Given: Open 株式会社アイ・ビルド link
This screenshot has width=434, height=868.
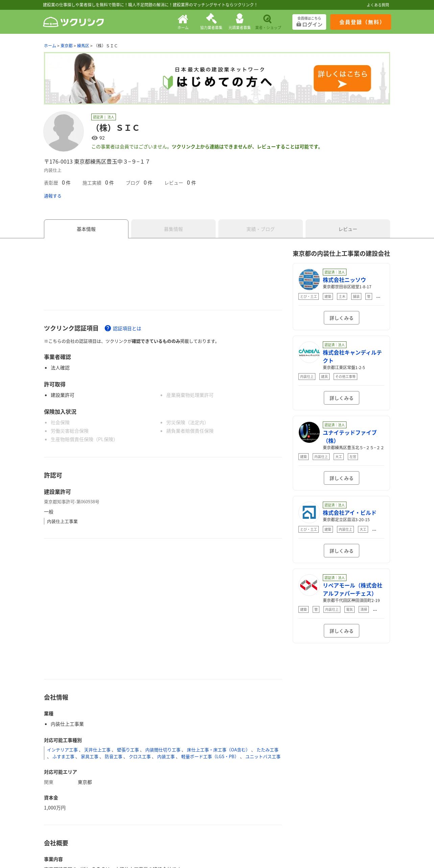Looking at the screenshot, I should [349, 513].
